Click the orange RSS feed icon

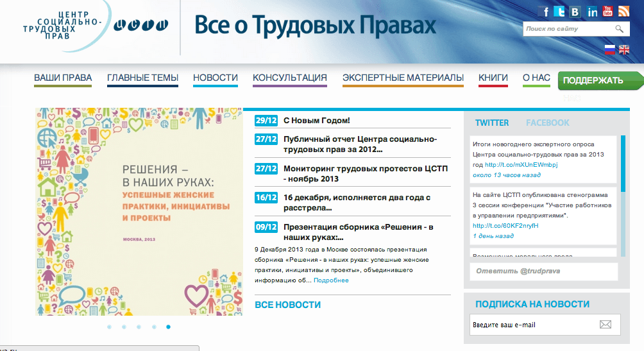point(623,12)
